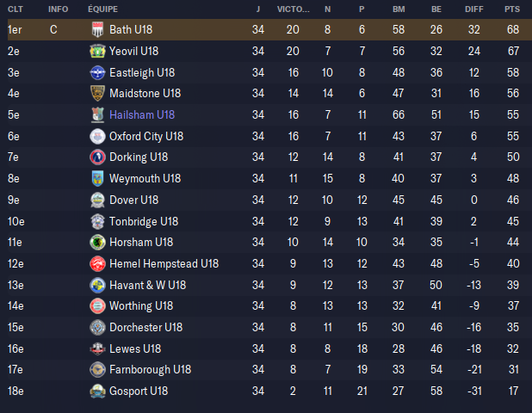Click the Hemel Hempstead U18 crest
The image size is (532, 413).
97,263
